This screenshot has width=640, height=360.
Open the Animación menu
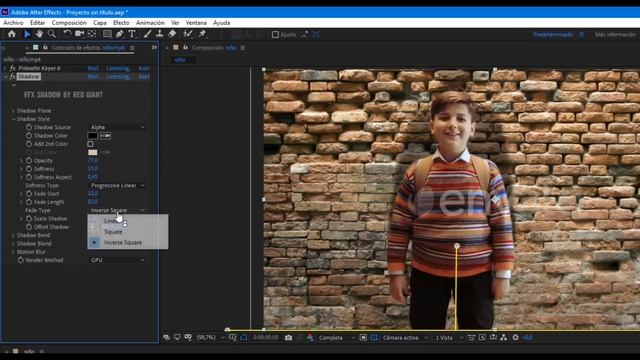pyautogui.click(x=150, y=23)
